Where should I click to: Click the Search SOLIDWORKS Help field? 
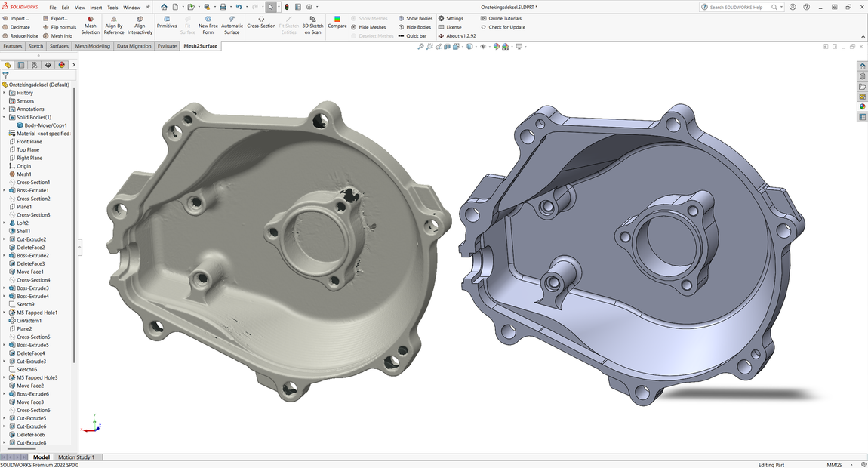(x=738, y=7)
